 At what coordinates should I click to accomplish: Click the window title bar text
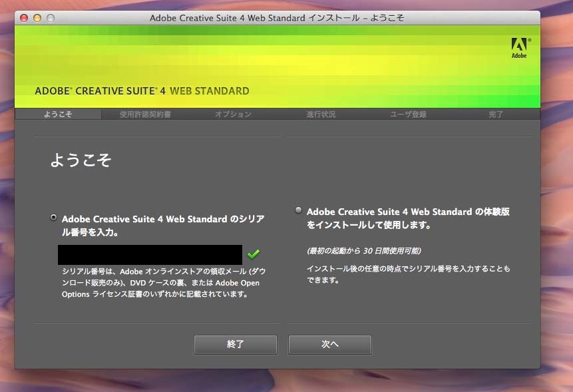click(277, 18)
